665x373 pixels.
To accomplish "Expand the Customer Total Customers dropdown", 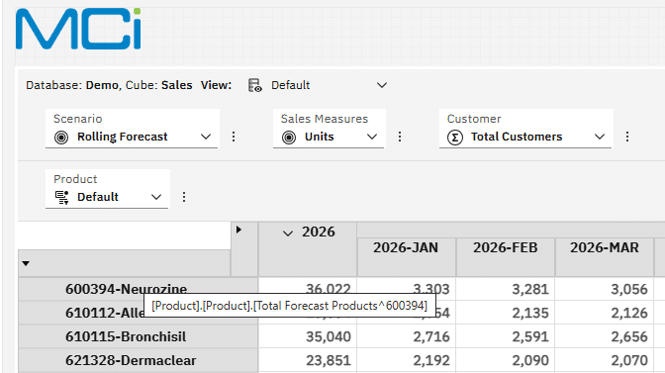I will pyautogui.click(x=599, y=137).
